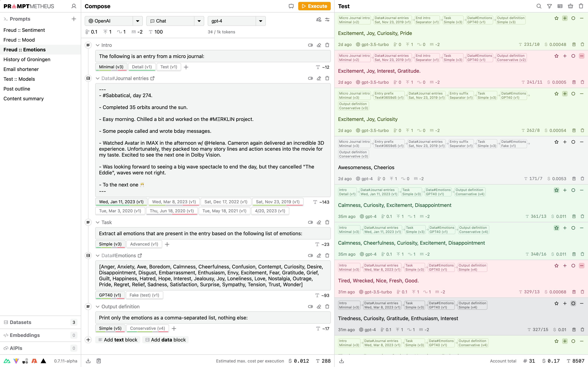Toggle visibility of the Output definition block
The image size is (588, 367).
tap(310, 307)
